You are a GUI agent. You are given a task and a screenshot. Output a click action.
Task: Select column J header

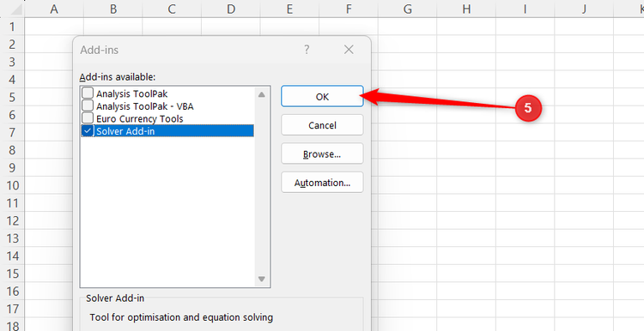pos(584,9)
